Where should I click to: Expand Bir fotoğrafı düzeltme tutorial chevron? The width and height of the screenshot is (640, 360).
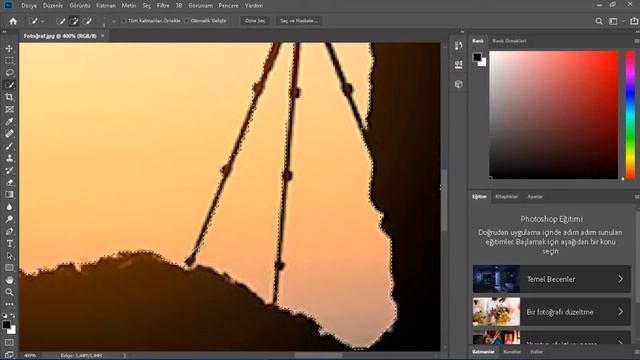click(x=620, y=312)
